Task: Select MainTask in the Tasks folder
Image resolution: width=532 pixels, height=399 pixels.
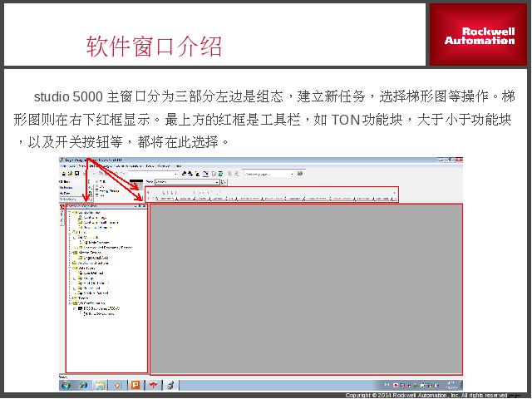Action: pyautogui.click(x=88, y=237)
